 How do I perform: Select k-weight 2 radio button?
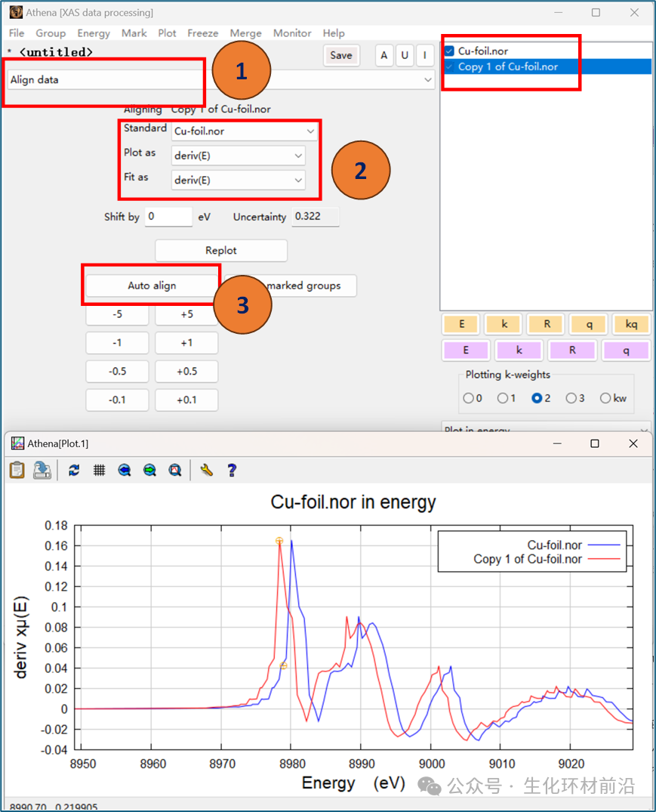(537, 398)
